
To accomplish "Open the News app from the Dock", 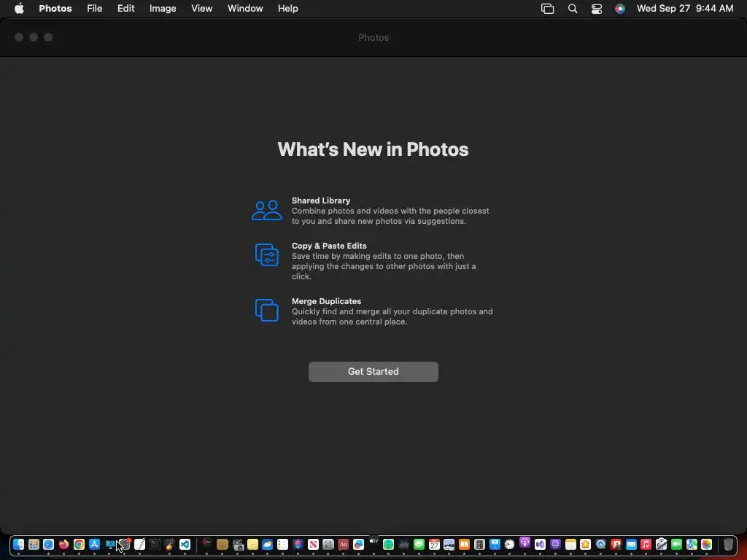I will pos(313,544).
